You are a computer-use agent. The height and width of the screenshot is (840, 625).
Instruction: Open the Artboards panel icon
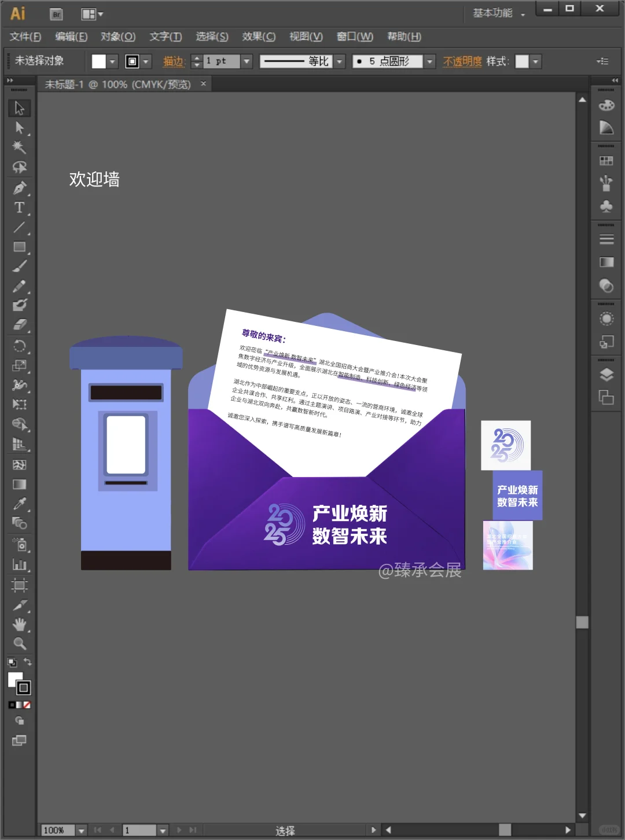pyautogui.click(x=606, y=398)
